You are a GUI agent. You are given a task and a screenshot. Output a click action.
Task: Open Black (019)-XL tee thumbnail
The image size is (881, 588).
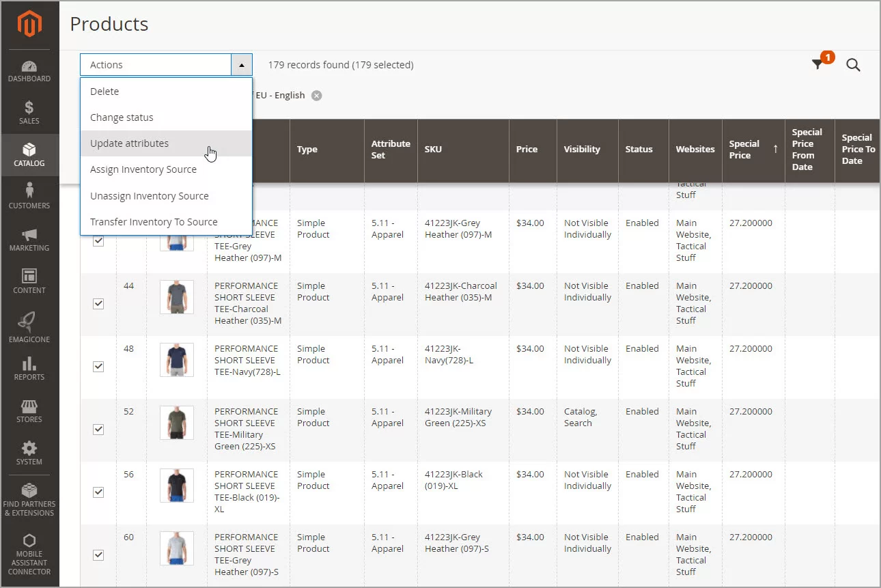tap(177, 486)
